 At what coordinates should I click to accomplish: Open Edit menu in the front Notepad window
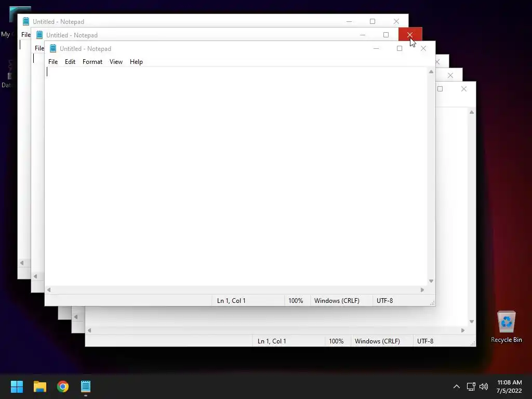click(70, 62)
